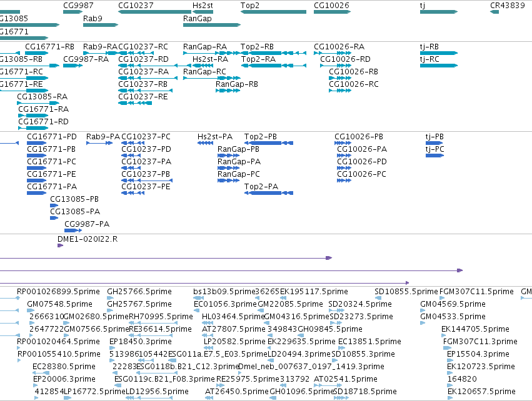Select the RanGap gene label

(197, 18)
